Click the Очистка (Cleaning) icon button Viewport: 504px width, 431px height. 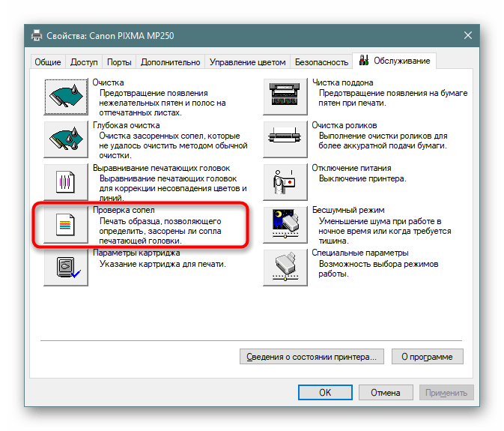66,95
